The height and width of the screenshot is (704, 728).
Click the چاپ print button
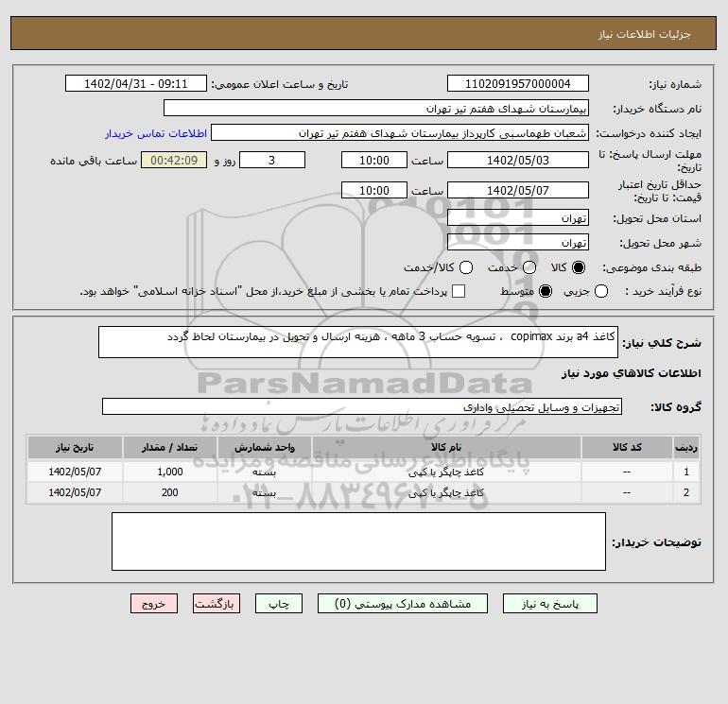click(x=279, y=603)
